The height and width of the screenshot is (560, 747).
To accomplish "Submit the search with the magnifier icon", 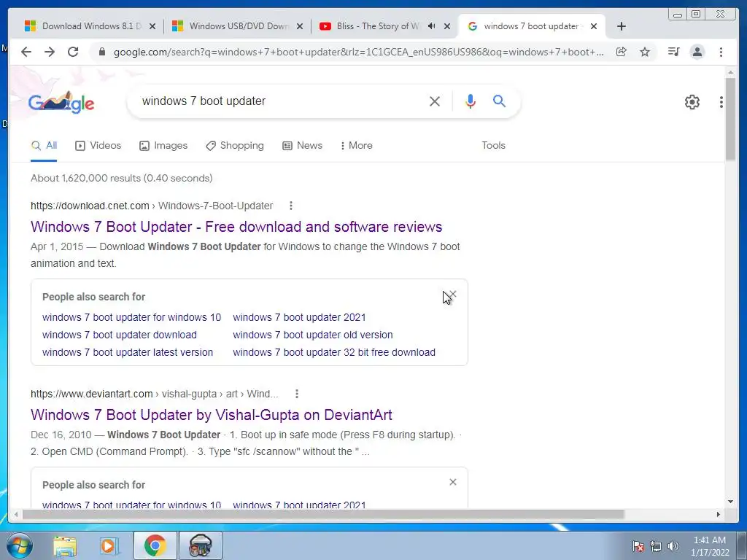I will click(499, 101).
